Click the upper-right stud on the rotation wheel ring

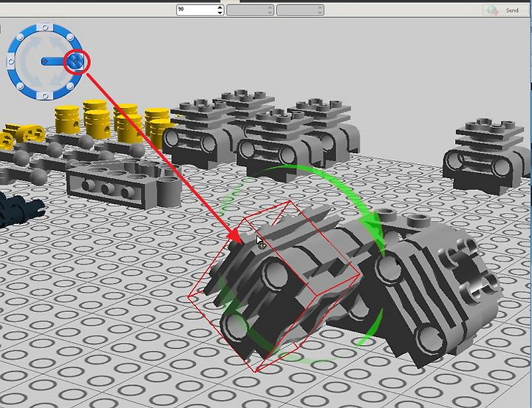70,37
